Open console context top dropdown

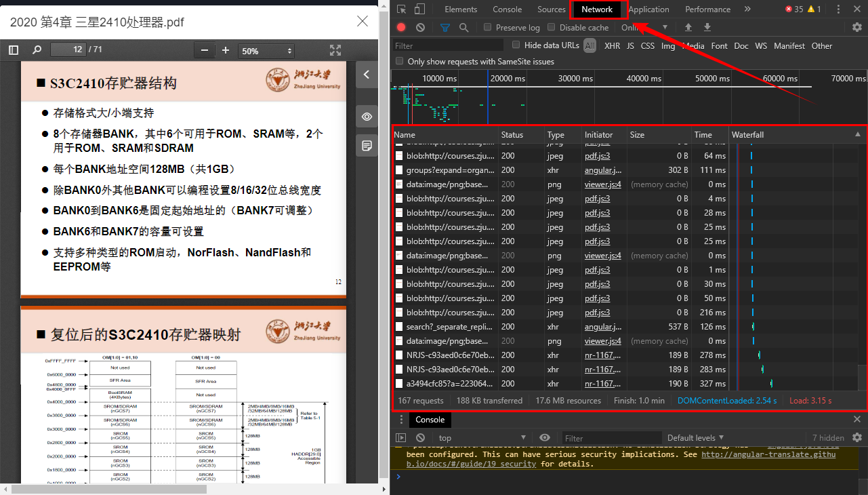coord(482,437)
